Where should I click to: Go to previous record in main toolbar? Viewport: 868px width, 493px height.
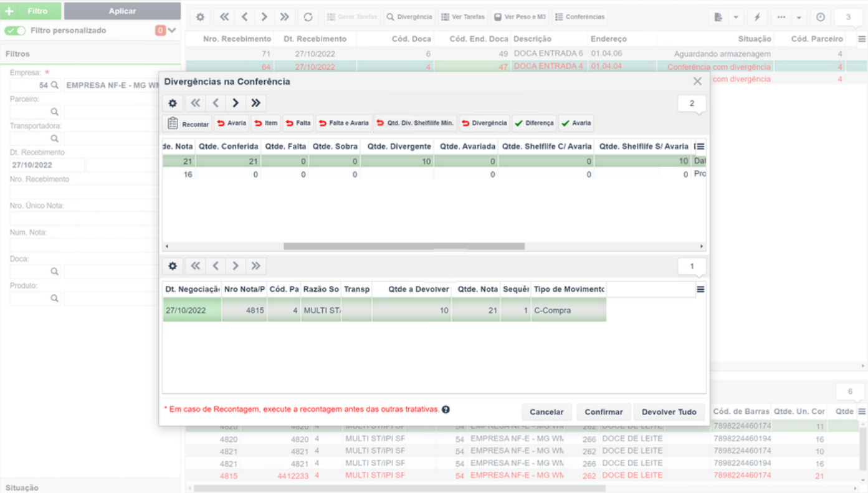[x=244, y=17]
